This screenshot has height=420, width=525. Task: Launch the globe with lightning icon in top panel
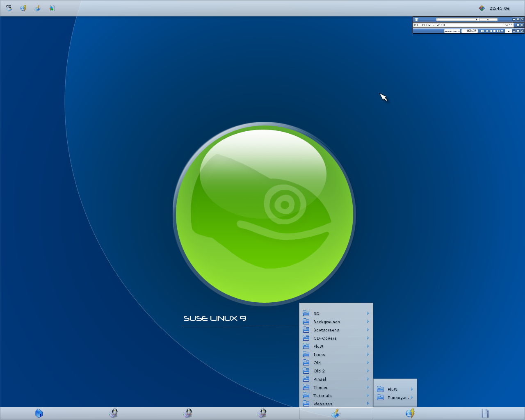coord(23,8)
